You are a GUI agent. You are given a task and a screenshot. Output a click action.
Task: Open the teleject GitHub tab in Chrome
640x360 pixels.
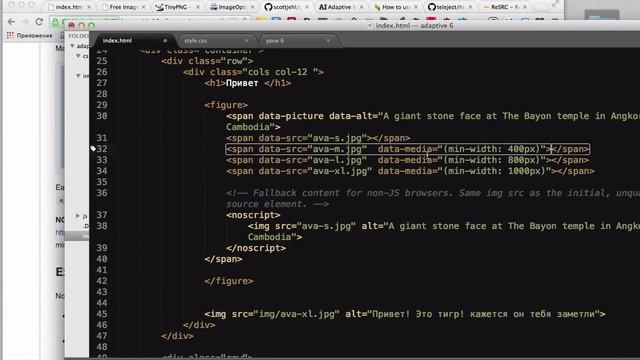449,7
